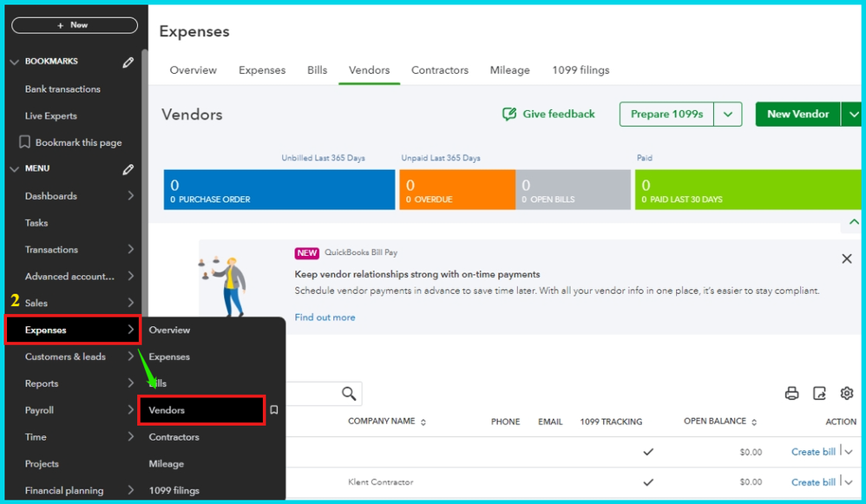Viewport: 866px width, 504px height.
Task: Click the Prepare 1099s button
Action: [x=666, y=115]
